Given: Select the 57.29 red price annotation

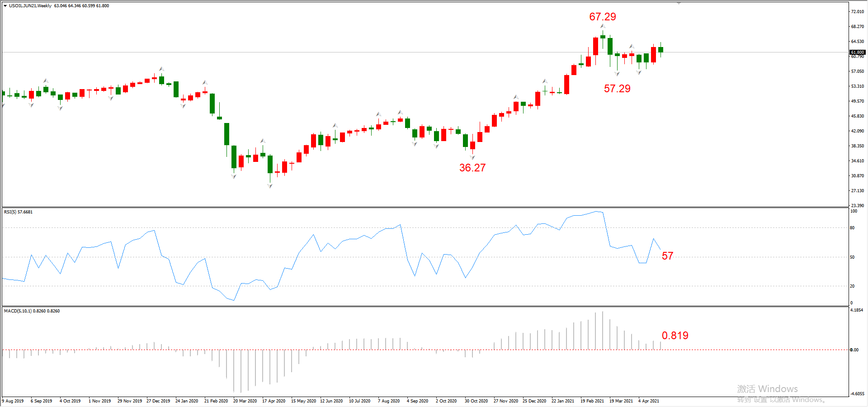Looking at the screenshot, I should (617, 89).
